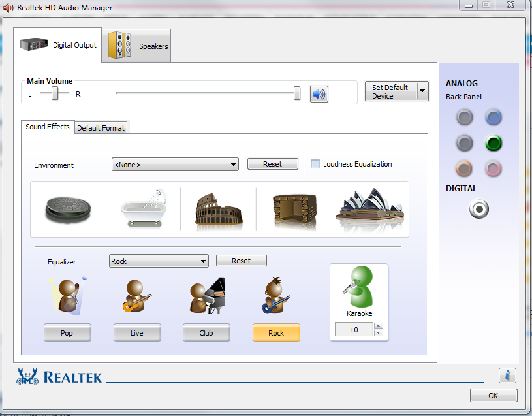Choose the Opera House environment icon

tap(370, 208)
